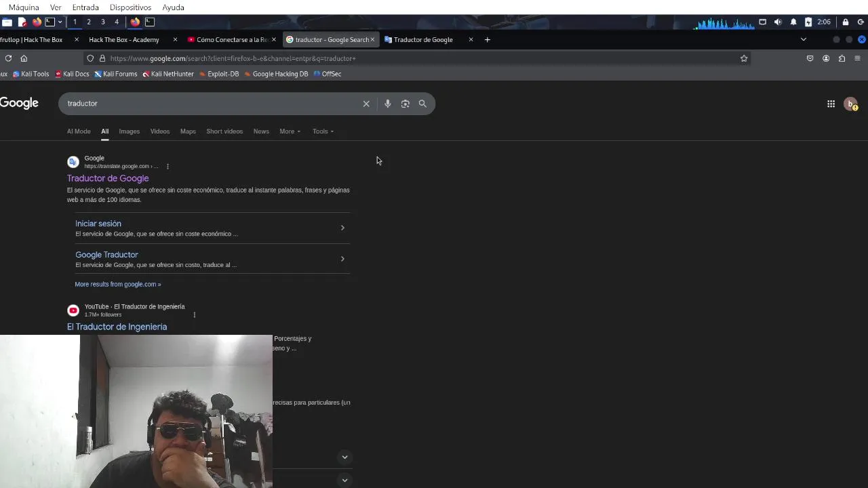Open the More search filter dropdown
Viewport: 868px width, 488px height.
(290, 131)
